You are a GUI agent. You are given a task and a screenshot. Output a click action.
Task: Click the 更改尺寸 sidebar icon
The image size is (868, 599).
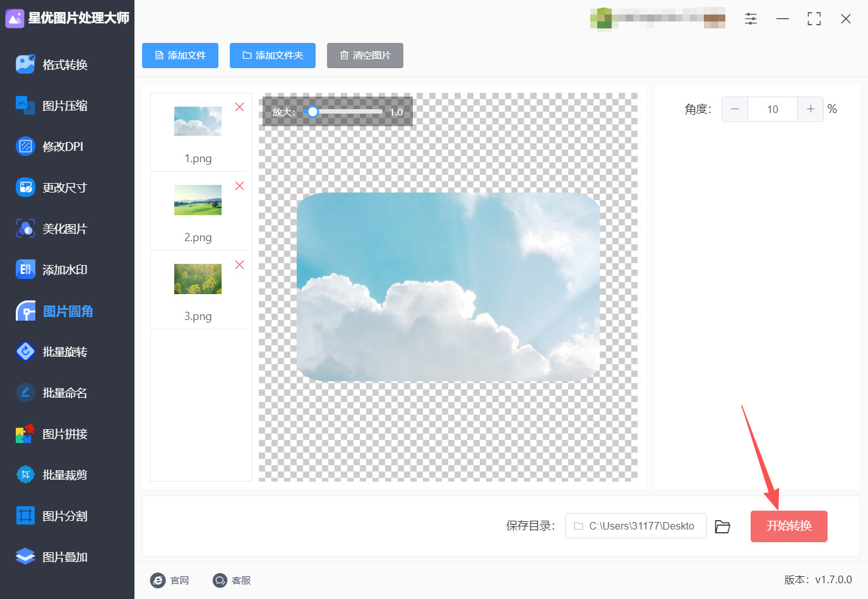click(25, 187)
